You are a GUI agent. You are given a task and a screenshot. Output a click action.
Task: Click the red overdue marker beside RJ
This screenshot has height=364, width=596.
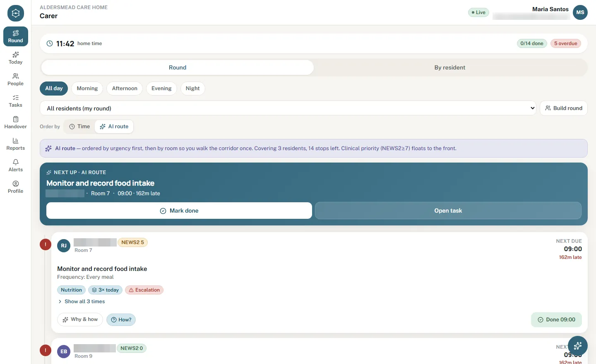click(46, 244)
